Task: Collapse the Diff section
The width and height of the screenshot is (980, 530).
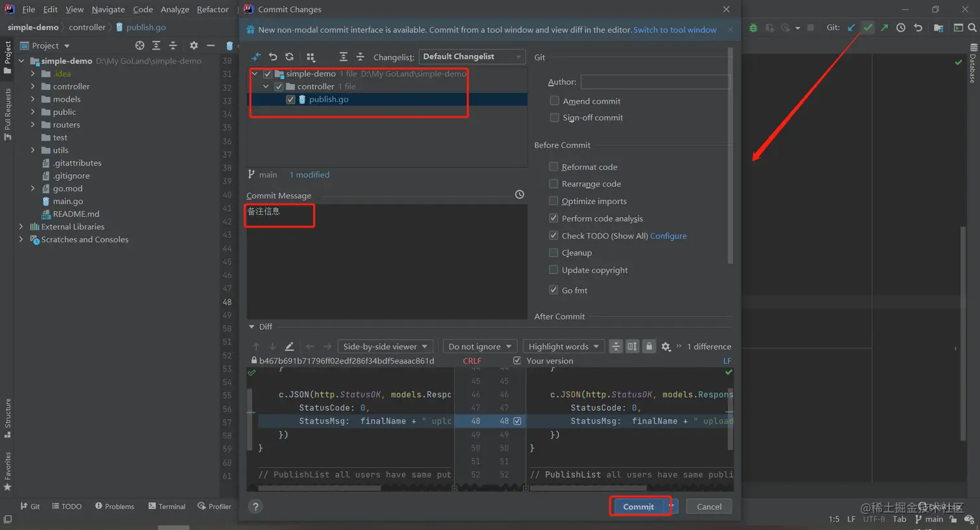Action: click(x=251, y=327)
